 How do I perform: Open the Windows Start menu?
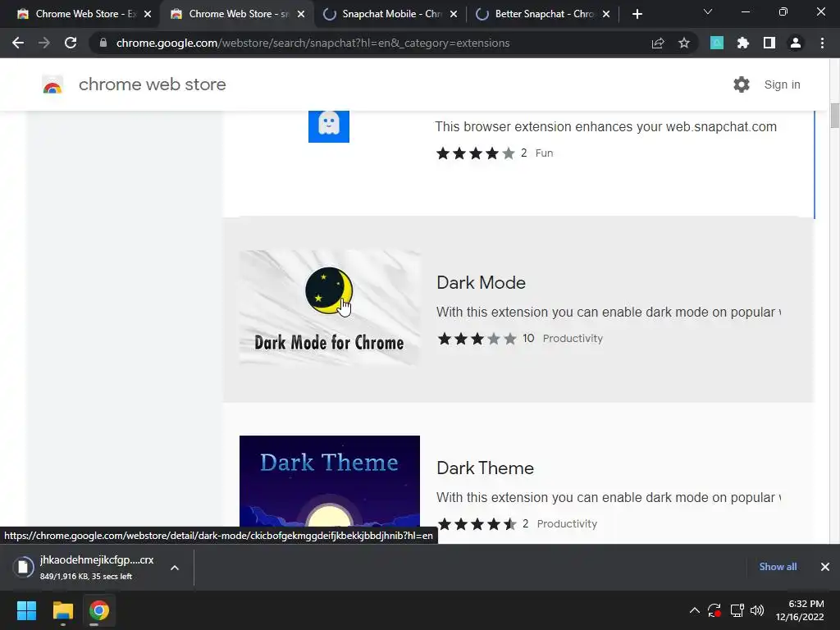[x=26, y=610]
